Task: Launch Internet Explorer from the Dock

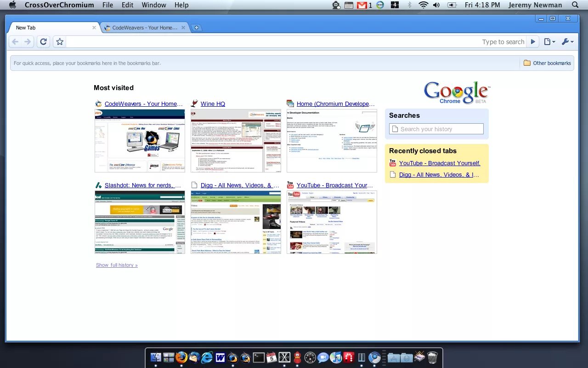Action: tap(207, 357)
